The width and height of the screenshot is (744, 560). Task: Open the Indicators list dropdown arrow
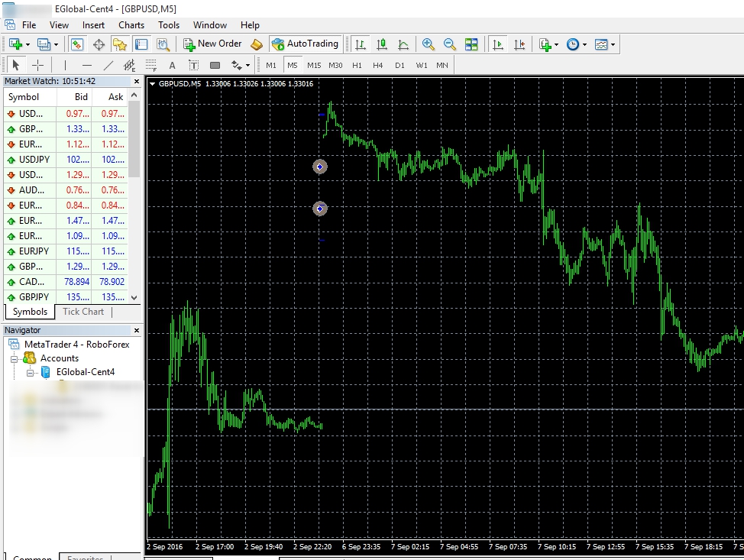point(556,44)
